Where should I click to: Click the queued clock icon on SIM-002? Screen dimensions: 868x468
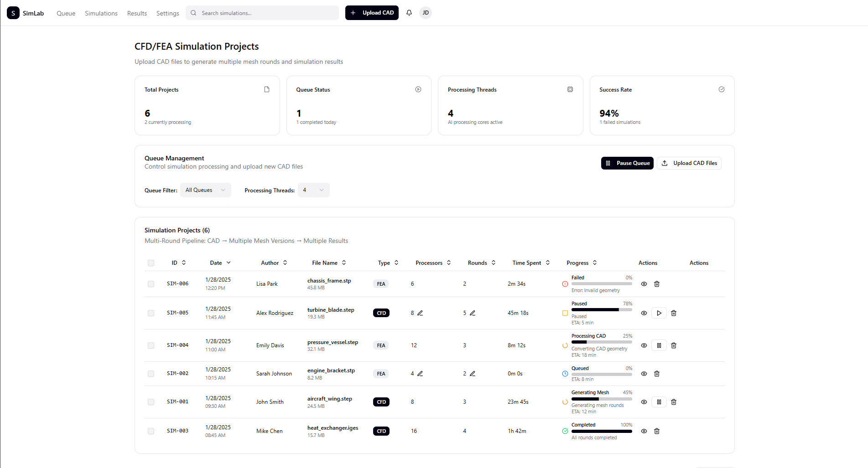tap(565, 374)
